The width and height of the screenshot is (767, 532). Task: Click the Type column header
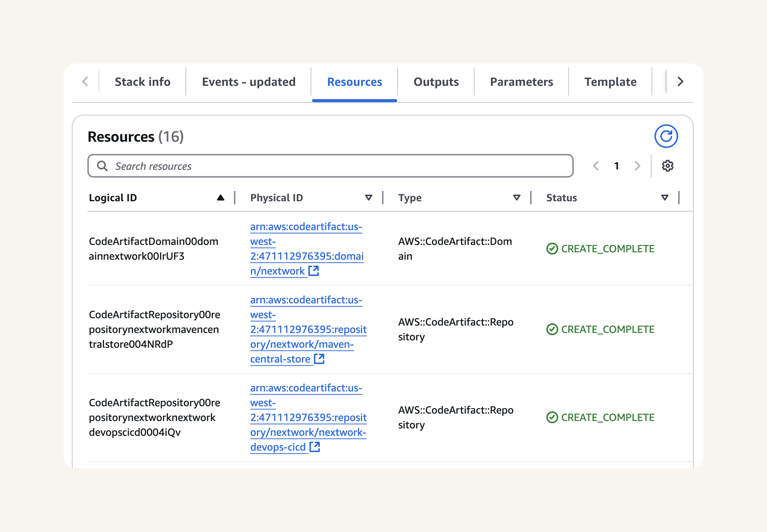coord(410,198)
